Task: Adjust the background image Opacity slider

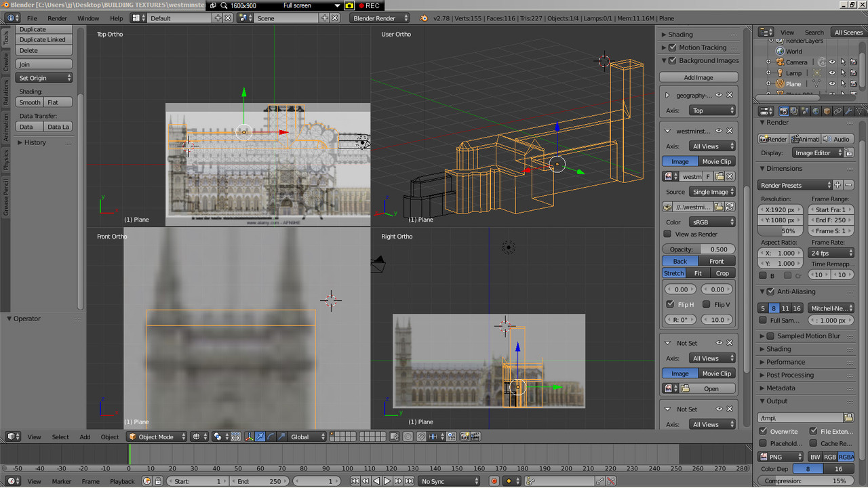Action: pos(698,249)
